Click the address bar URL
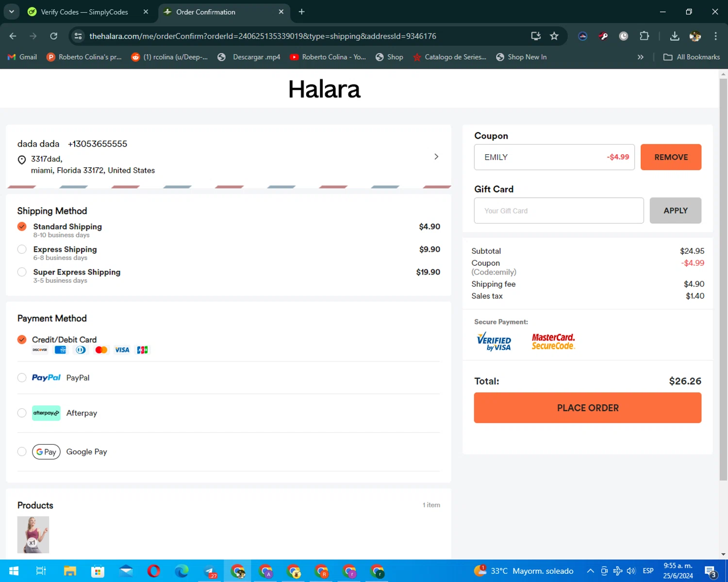The width and height of the screenshot is (728, 582). pos(263,36)
